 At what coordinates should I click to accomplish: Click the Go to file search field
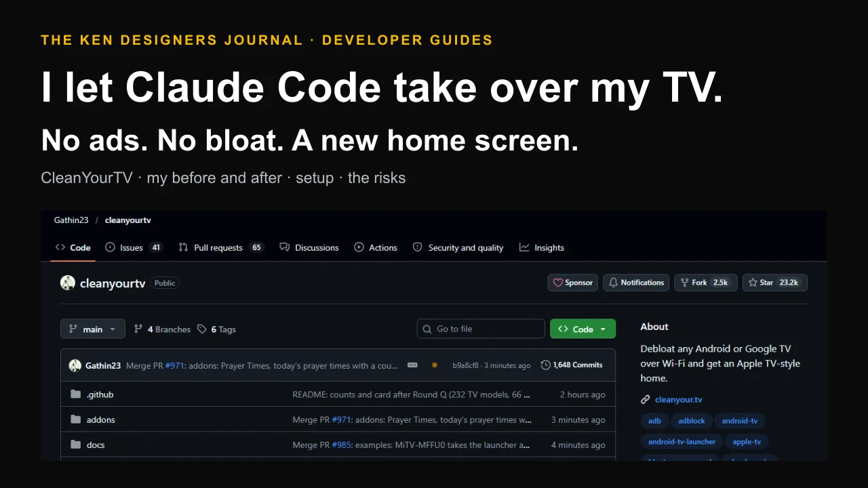click(x=481, y=329)
